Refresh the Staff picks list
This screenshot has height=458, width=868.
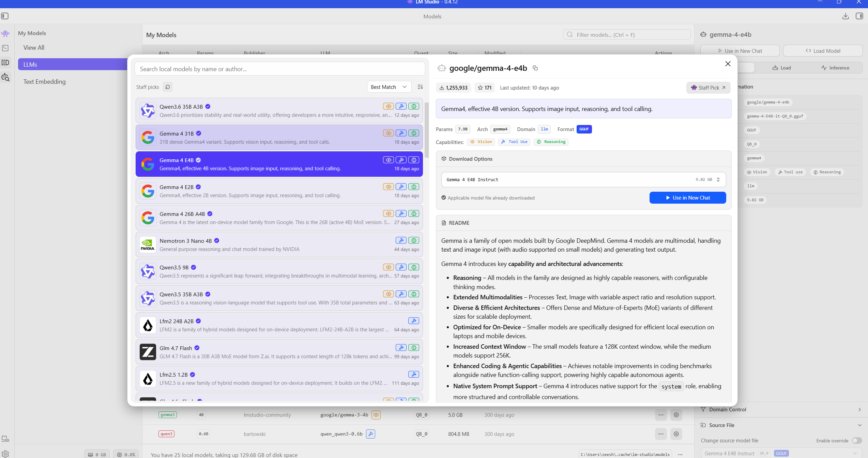pos(168,87)
